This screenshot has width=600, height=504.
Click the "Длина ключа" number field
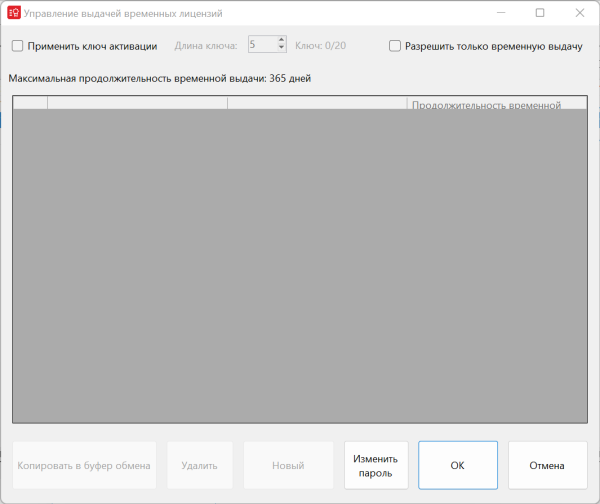pos(260,45)
